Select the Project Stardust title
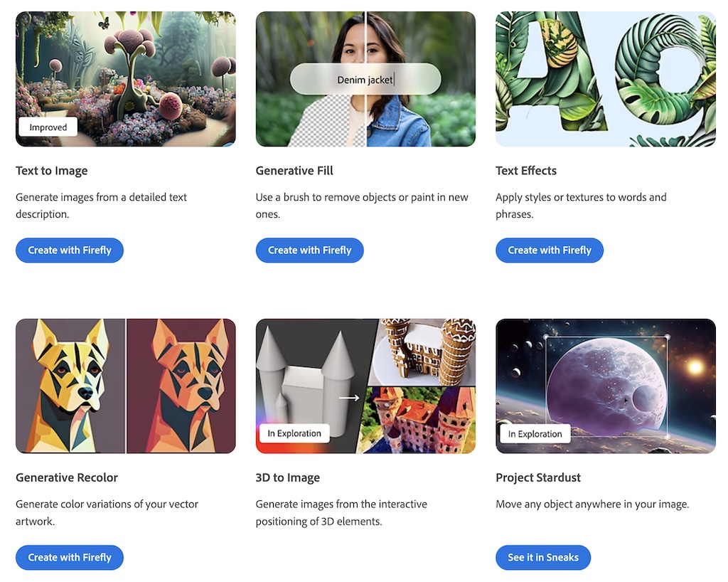The width and height of the screenshot is (728, 582). pos(537,477)
